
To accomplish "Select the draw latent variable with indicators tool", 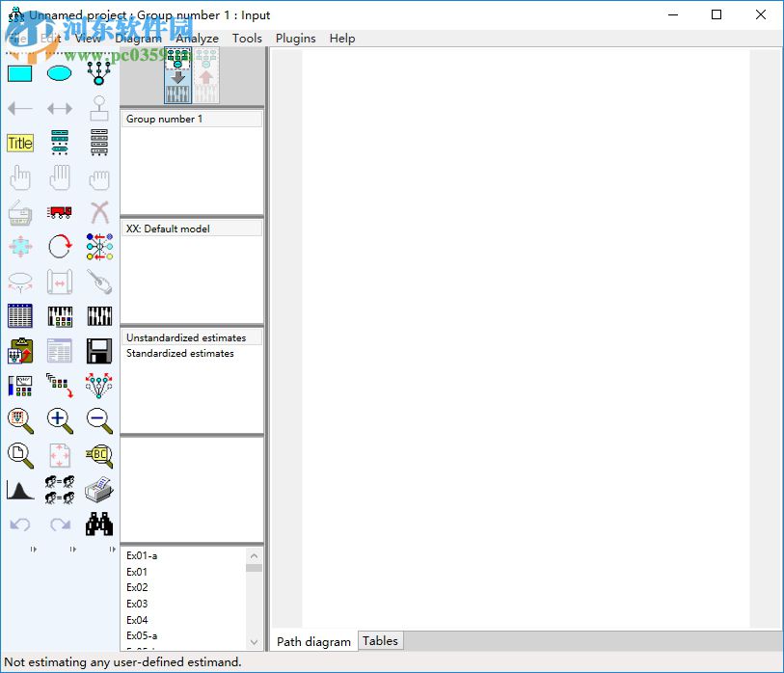I will 99,73.
